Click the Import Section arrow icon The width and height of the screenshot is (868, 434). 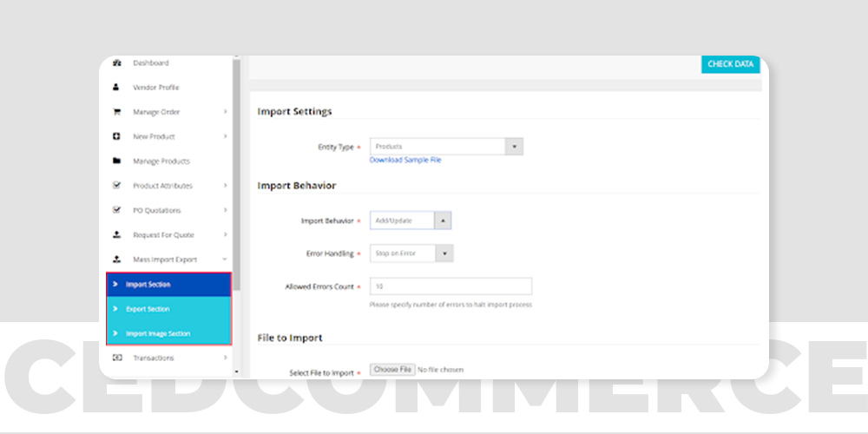tap(115, 285)
